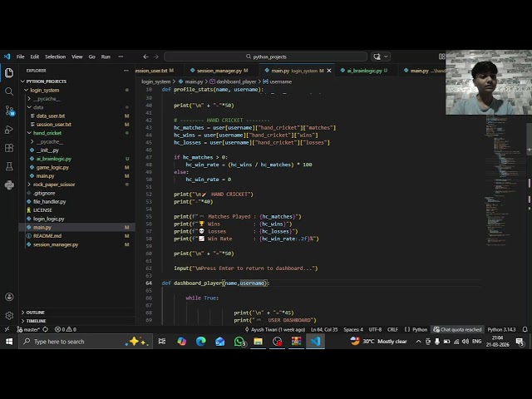Open the Python environments view
This screenshot has width=532, height=399.
(x=9, y=185)
